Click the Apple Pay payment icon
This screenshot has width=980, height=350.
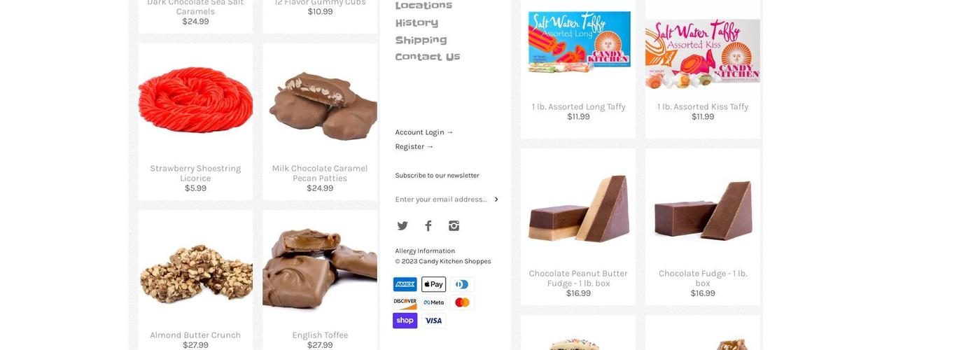[433, 284]
